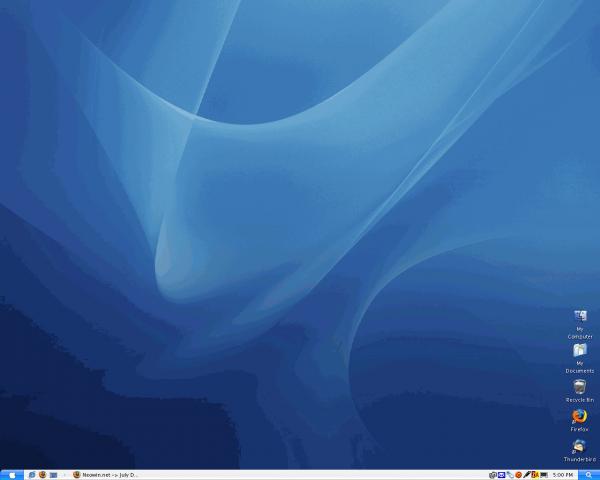Launch Thunderbird from desktop shortcut
Screen dimensions: 600x480
579,451
